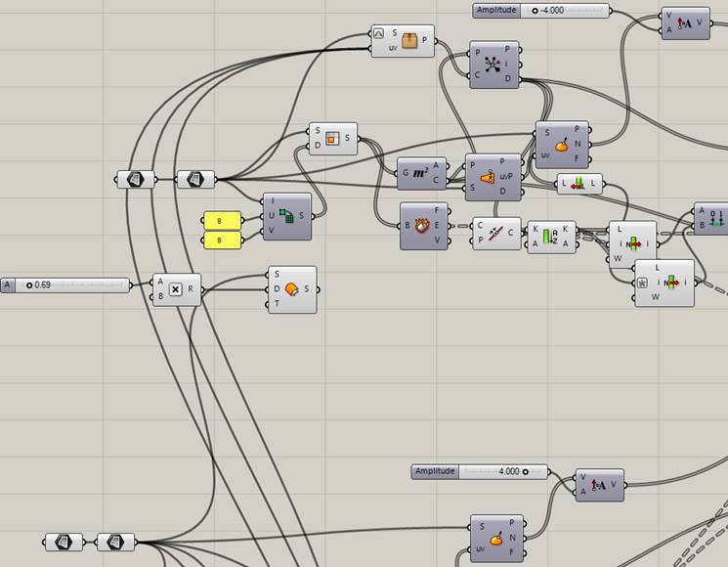Click the upper yellow panel containing 8
This screenshot has height=567, width=728.
click(x=222, y=220)
